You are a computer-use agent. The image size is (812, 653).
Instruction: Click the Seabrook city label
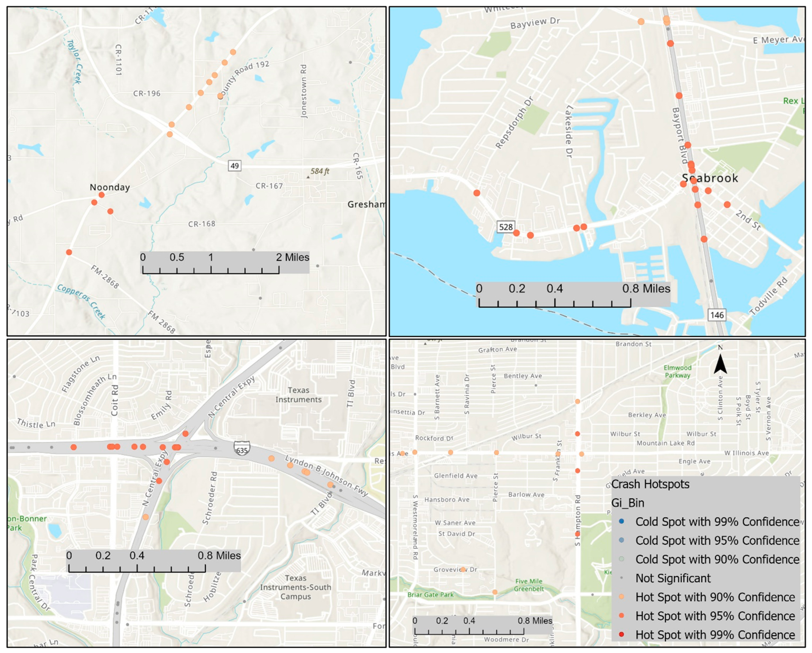[x=710, y=178]
